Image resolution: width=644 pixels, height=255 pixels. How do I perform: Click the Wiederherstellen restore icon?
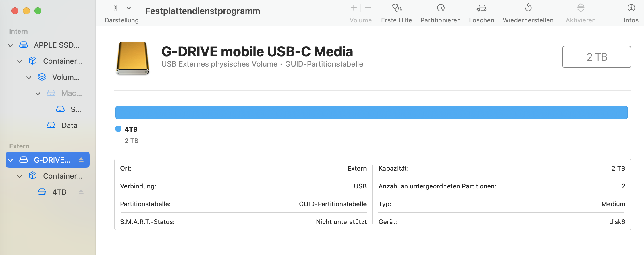tap(528, 8)
